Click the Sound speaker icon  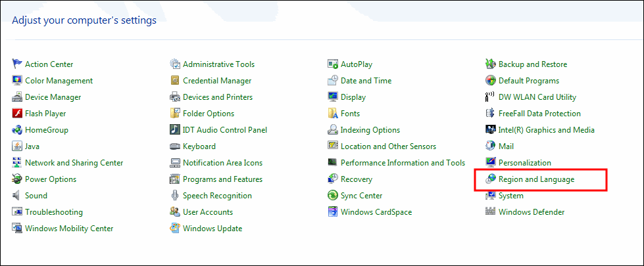(x=17, y=195)
